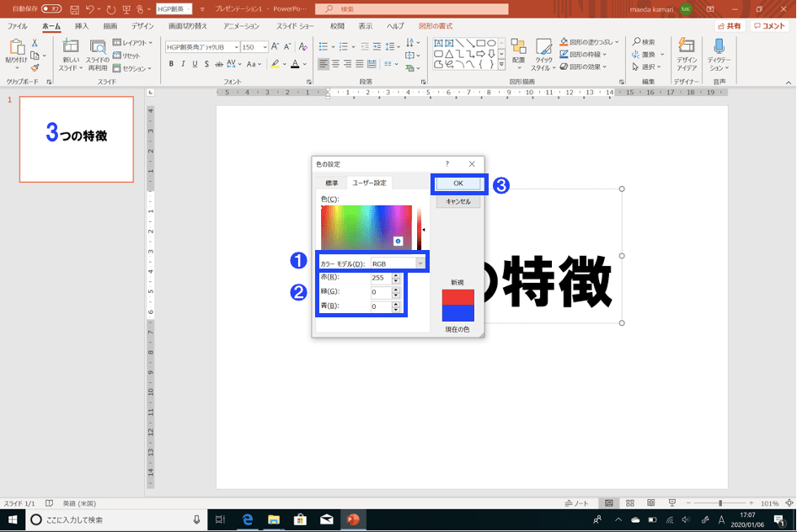Click the Paste clipboard icon
The image size is (797, 532).
(16, 46)
